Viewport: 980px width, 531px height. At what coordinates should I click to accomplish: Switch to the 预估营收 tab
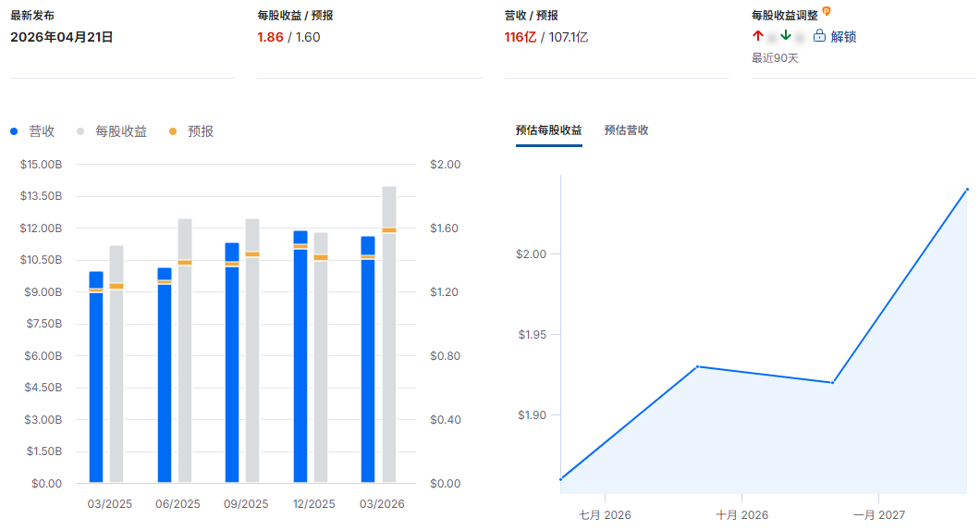coord(626,130)
